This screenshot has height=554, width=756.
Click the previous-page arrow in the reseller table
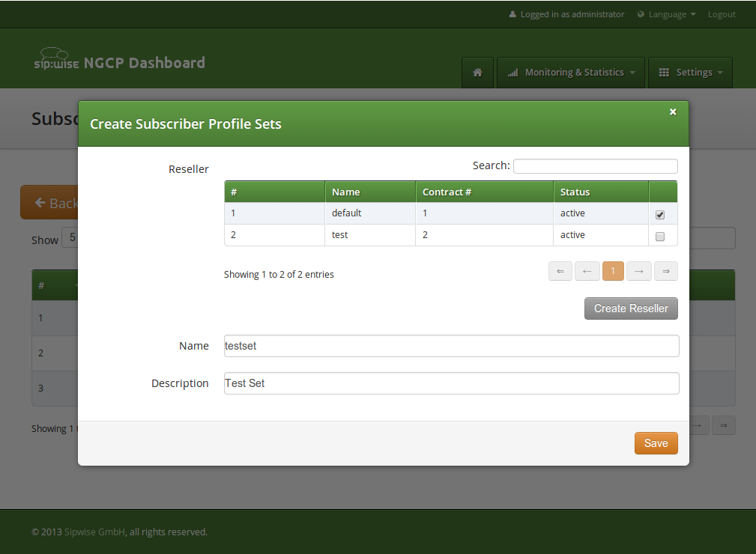coord(587,270)
